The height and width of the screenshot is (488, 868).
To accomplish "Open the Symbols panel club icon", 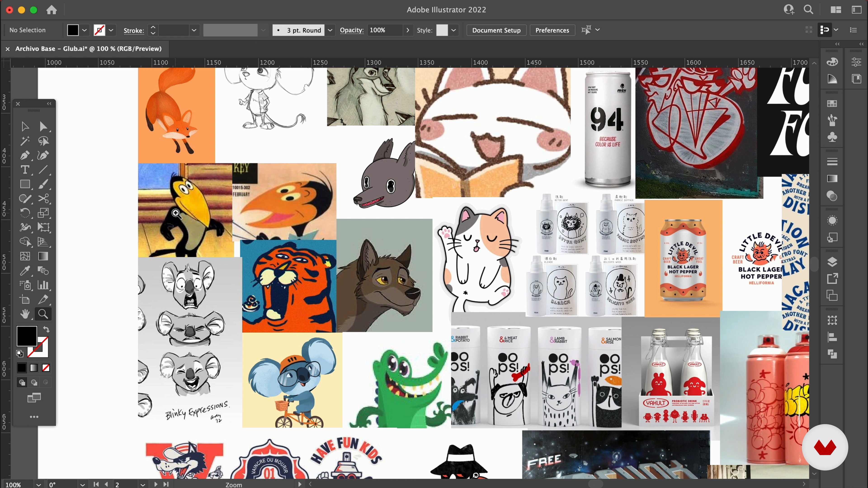I will pos(832,137).
